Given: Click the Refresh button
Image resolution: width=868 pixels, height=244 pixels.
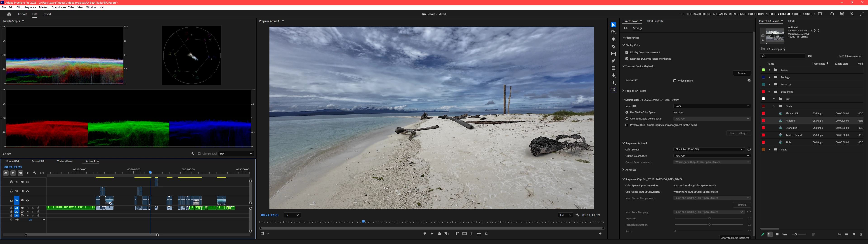Looking at the screenshot, I should coord(742,73).
